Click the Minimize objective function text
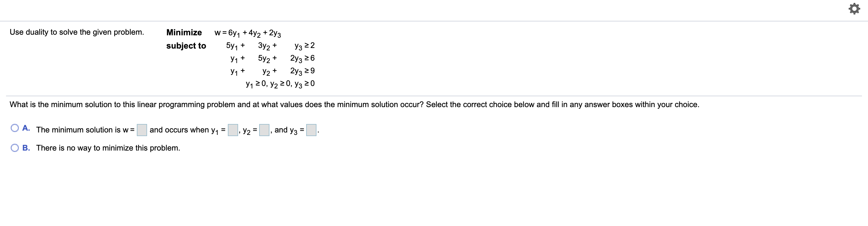The image size is (868, 226). click(x=184, y=32)
